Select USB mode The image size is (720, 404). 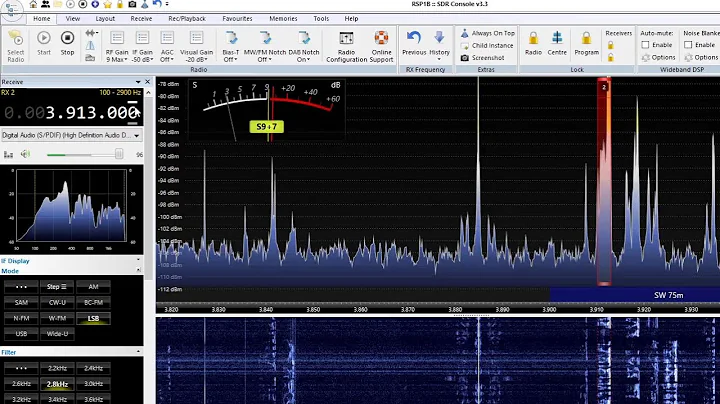click(21, 333)
